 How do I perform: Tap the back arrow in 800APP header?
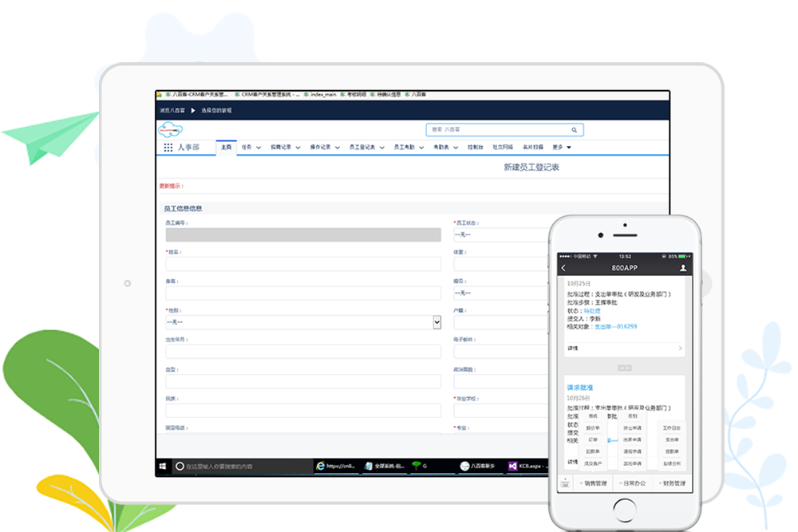[x=564, y=268]
